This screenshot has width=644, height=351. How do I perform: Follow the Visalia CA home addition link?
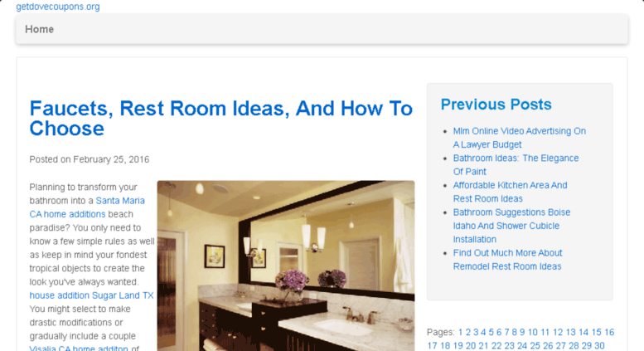[79, 349]
